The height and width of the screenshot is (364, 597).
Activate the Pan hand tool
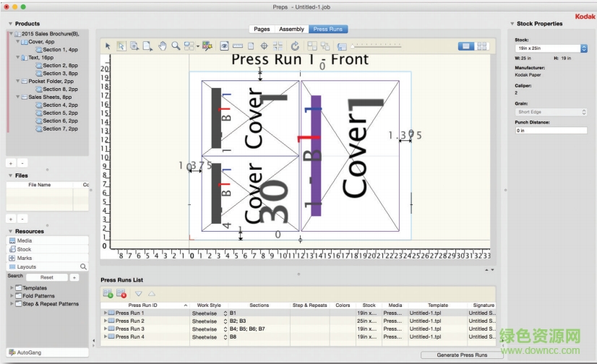click(163, 45)
